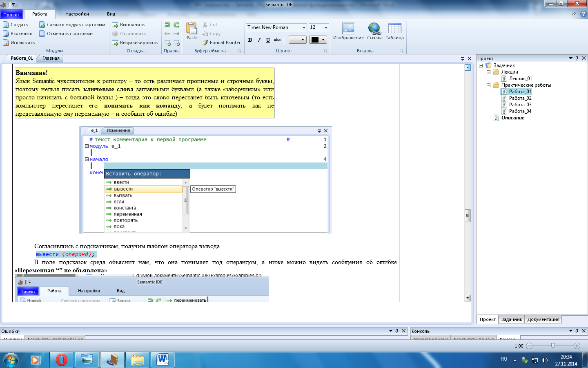Image resolution: width=588 pixels, height=368 pixels.
Task: Click the document scrollbar down arrow
Action: 468,298
